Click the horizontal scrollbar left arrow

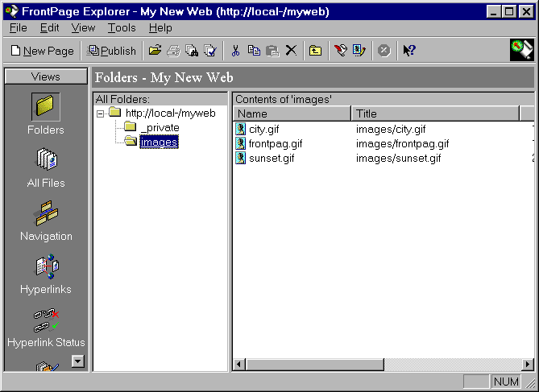click(239, 364)
